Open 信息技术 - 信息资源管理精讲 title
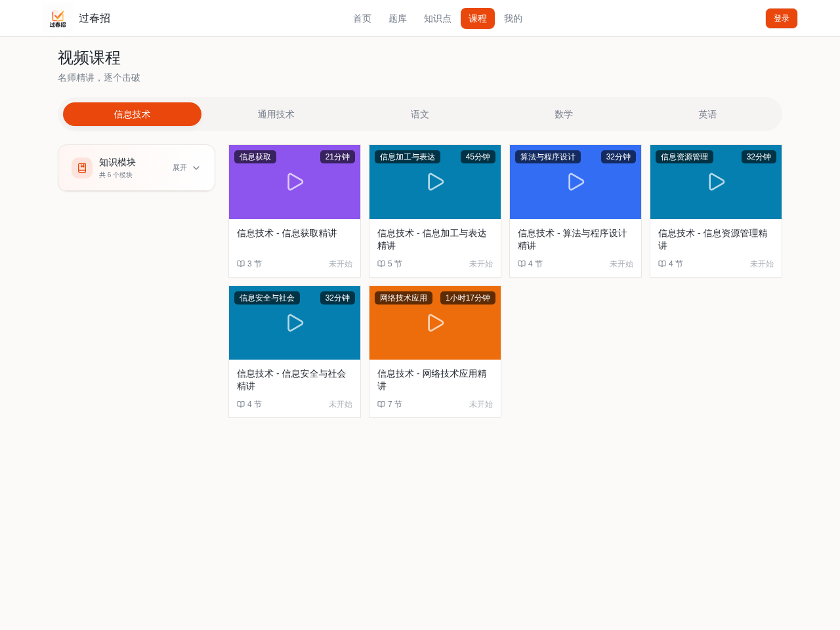Viewport: 840px width, 630px height. tap(713, 240)
